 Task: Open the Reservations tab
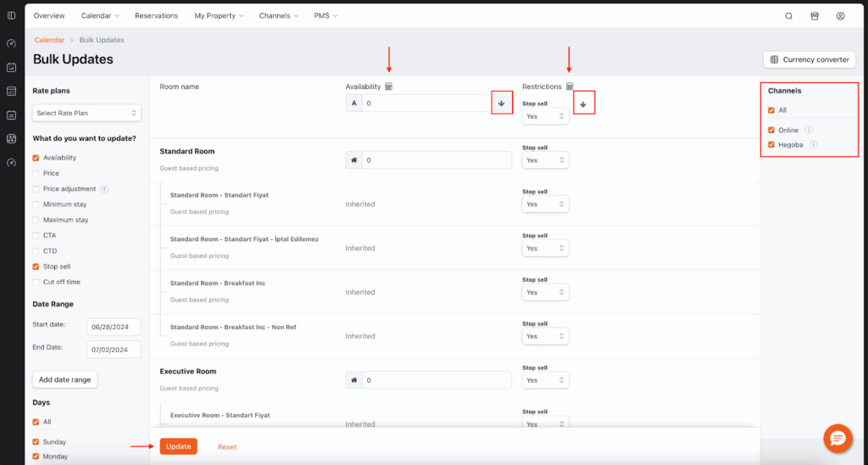[156, 15]
